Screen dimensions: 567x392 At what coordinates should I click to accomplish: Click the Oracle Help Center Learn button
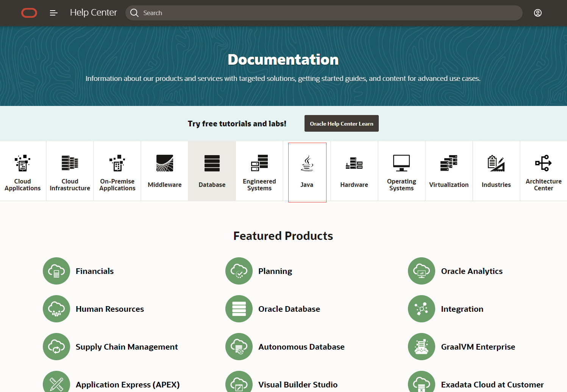click(x=342, y=123)
